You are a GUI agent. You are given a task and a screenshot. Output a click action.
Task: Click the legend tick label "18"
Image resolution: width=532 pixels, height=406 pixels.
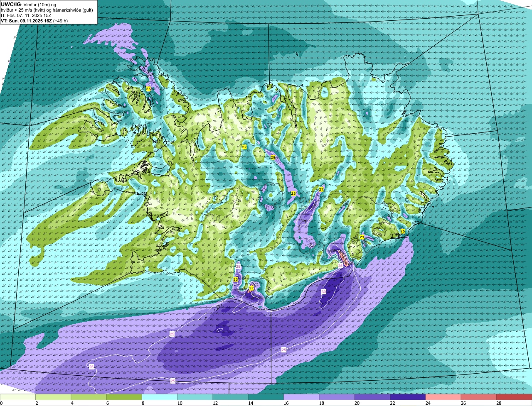[321, 403]
